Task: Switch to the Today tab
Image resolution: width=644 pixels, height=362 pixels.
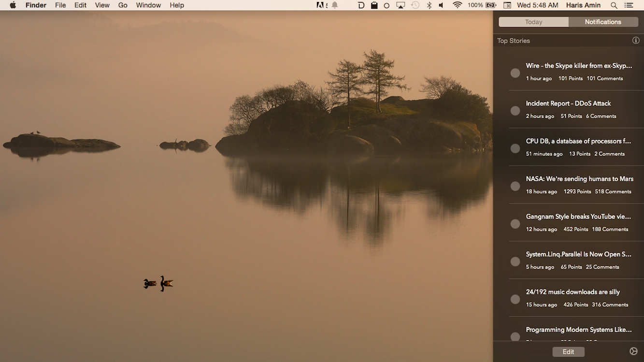Action: pos(533,22)
